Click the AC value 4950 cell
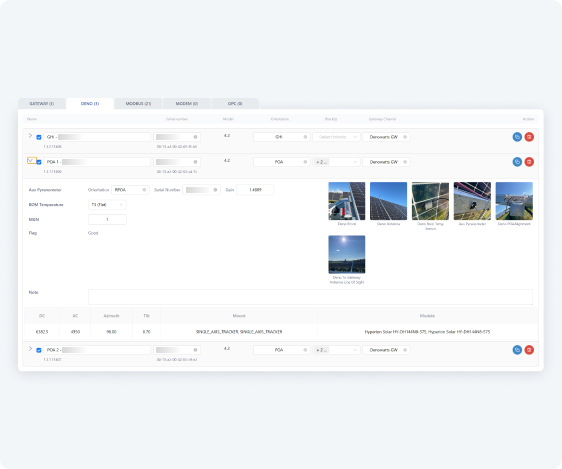 coord(75,332)
